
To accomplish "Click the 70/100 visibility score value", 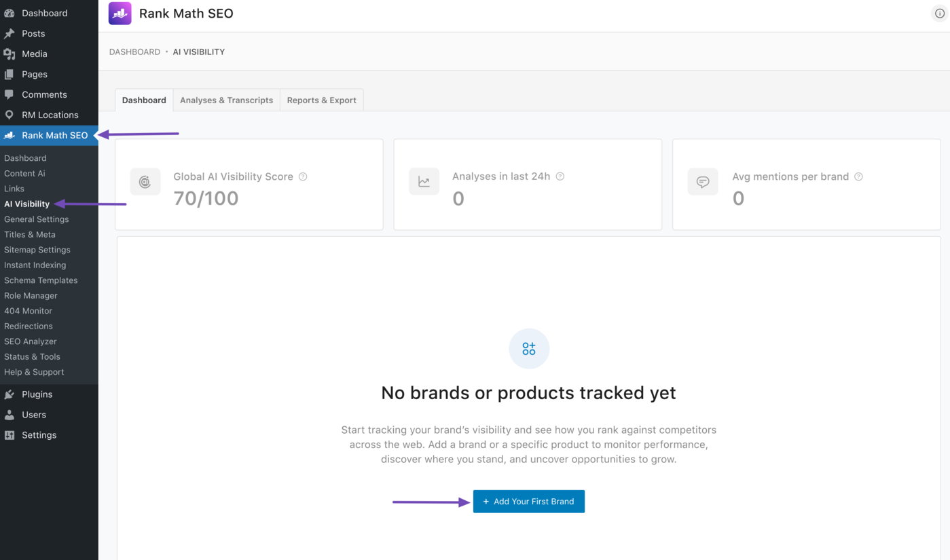I will (x=206, y=198).
